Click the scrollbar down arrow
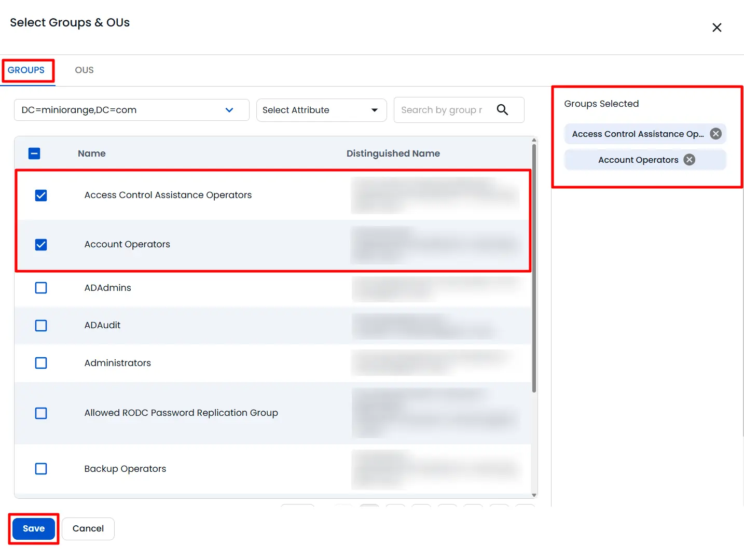The image size is (744, 560). [534, 495]
